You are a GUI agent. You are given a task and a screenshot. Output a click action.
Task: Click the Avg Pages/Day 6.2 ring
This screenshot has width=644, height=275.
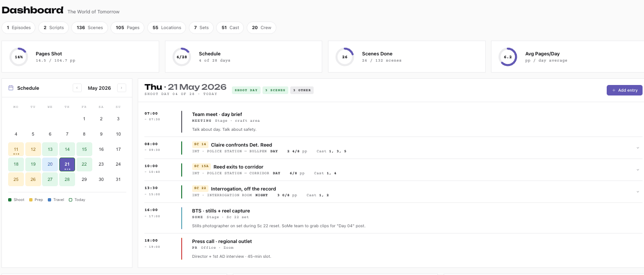tap(508, 57)
